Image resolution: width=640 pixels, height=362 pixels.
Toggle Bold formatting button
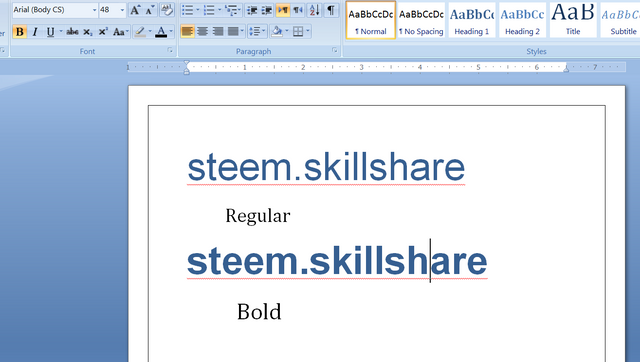[19, 32]
